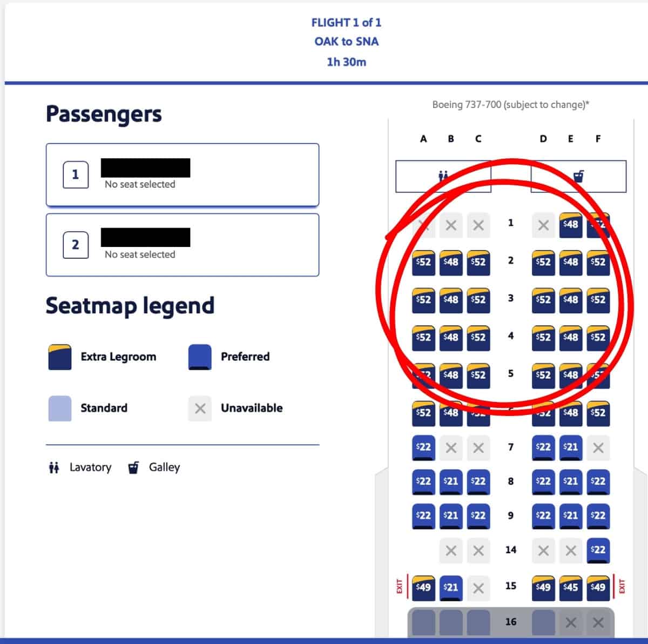Select seat 2A priced at $52
648x644 pixels.
[423, 264]
